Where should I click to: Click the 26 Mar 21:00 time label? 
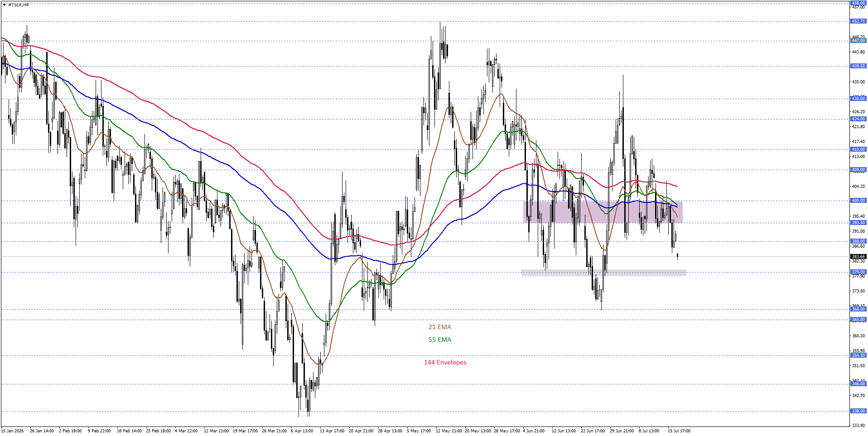click(274, 431)
